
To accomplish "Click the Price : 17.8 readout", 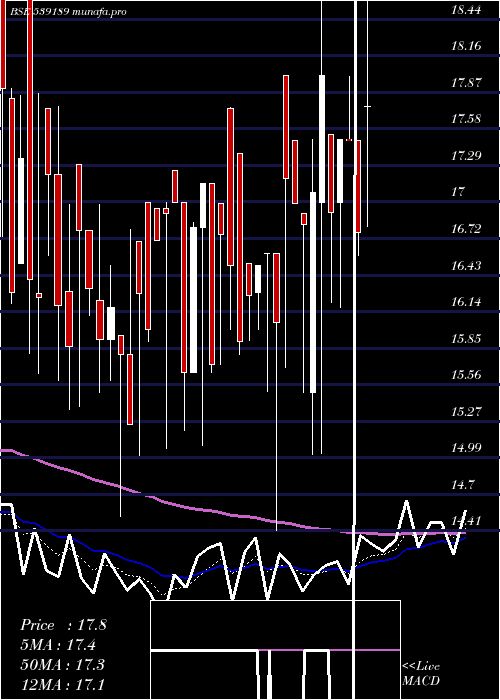I will pos(63,625).
